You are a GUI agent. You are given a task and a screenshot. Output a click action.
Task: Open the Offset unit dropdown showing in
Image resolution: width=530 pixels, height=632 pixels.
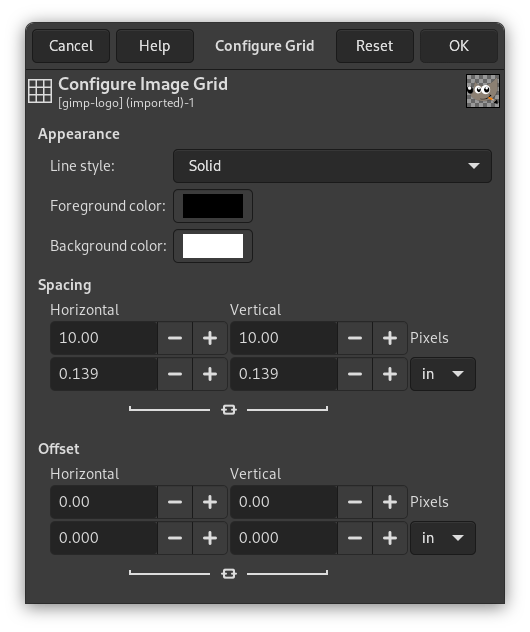coord(443,538)
